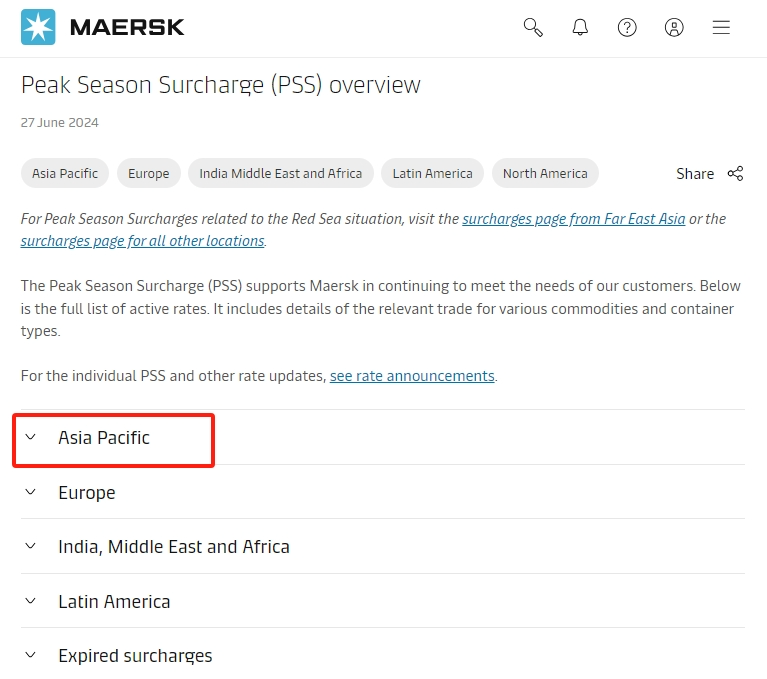
Task: Click India, Middle East and Africa heading
Action: click(174, 546)
